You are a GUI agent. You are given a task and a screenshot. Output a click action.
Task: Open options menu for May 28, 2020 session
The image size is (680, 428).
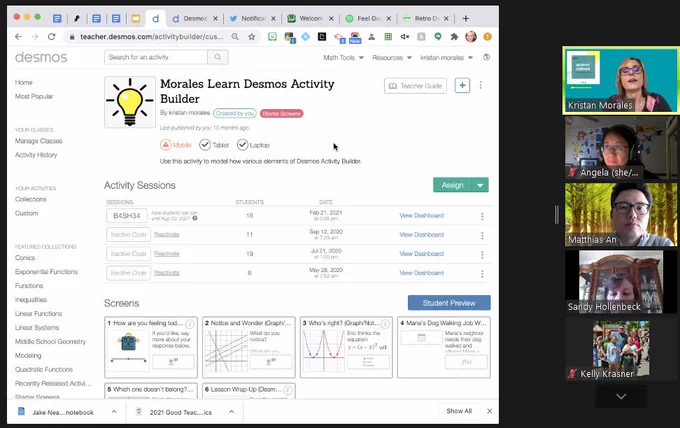pos(482,273)
